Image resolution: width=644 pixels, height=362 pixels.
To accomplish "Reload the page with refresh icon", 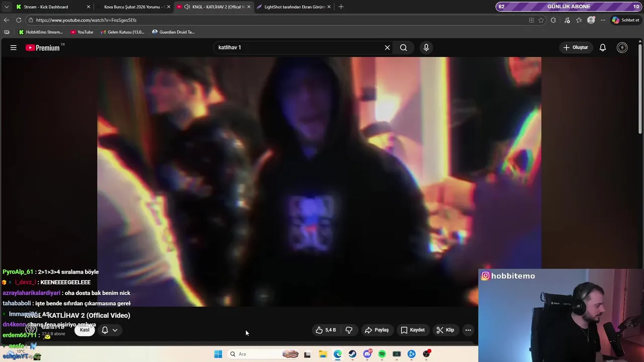I will 19,20.
